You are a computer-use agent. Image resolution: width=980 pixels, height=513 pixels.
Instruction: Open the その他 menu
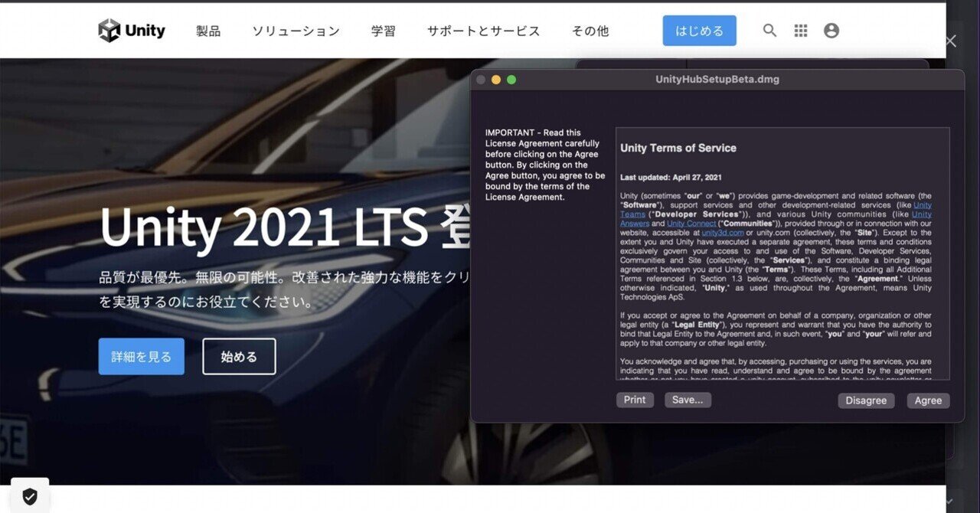point(590,31)
